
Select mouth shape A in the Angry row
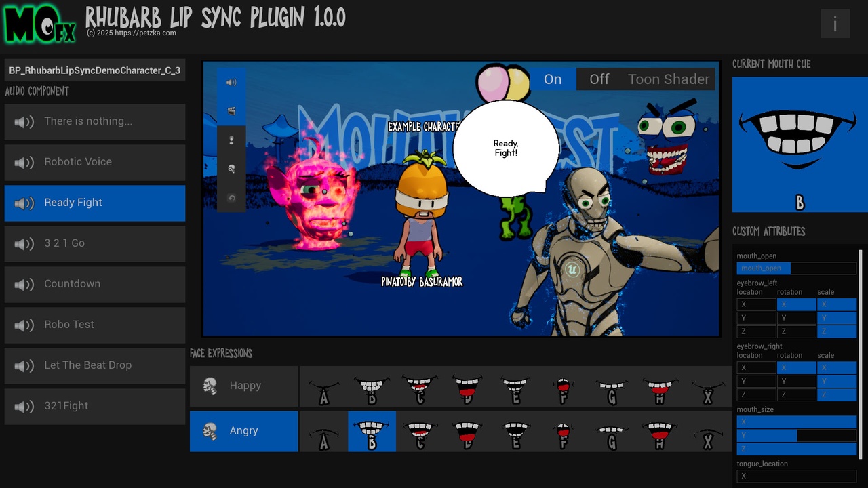[x=324, y=431]
